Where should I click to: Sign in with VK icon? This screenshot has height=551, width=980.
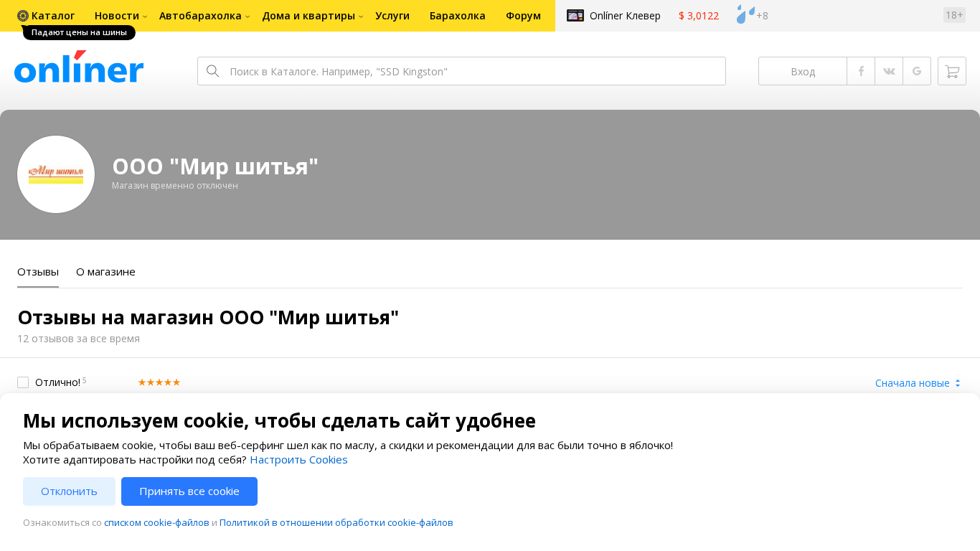pos(889,71)
